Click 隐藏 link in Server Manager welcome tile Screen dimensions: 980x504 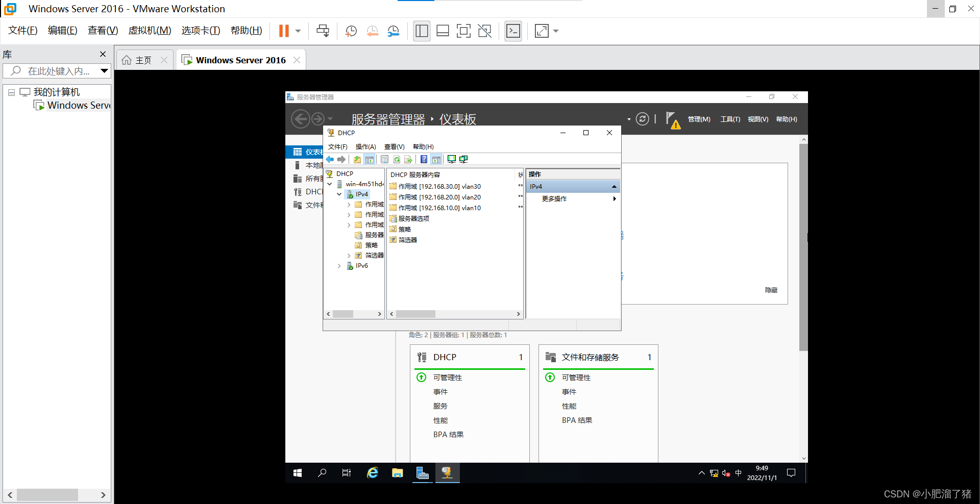tap(771, 290)
